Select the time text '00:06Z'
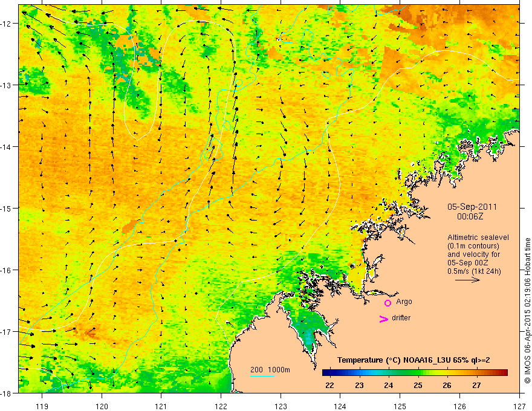This screenshot has height=411, width=532. pos(470,216)
